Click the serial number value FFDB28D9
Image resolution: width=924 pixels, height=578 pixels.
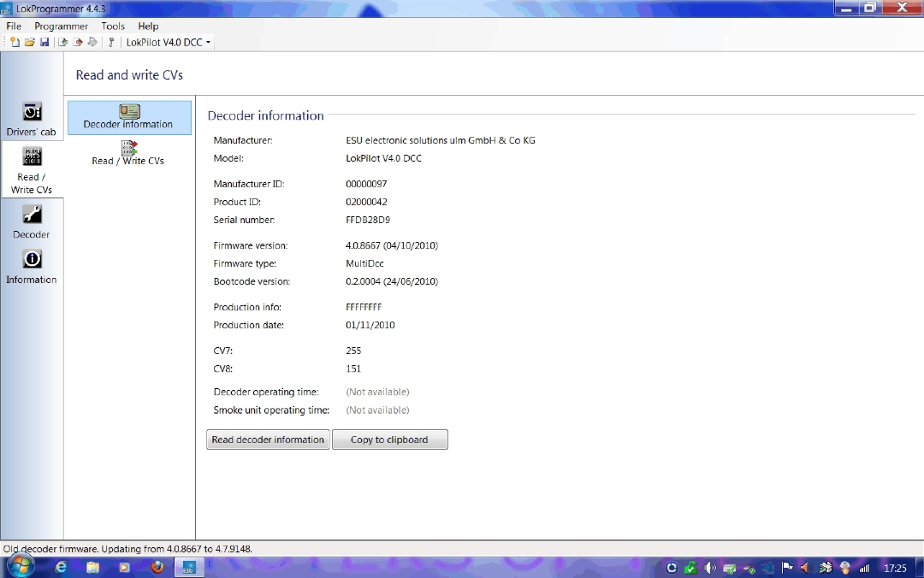pyautogui.click(x=368, y=220)
